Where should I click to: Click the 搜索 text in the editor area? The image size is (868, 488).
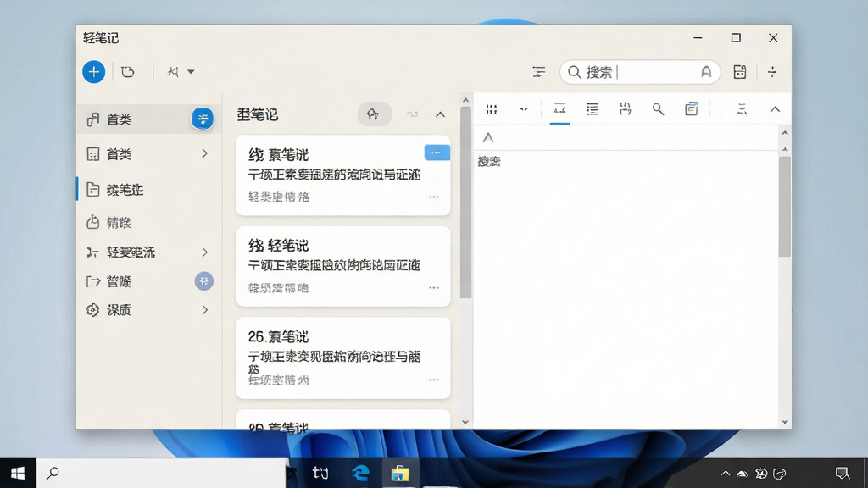click(x=489, y=162)
